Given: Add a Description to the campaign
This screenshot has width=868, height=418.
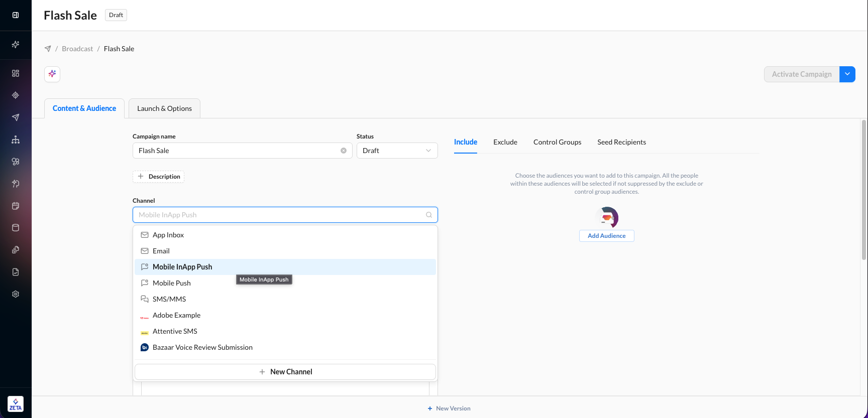Looking at the screenshot, I should [158, 177].
